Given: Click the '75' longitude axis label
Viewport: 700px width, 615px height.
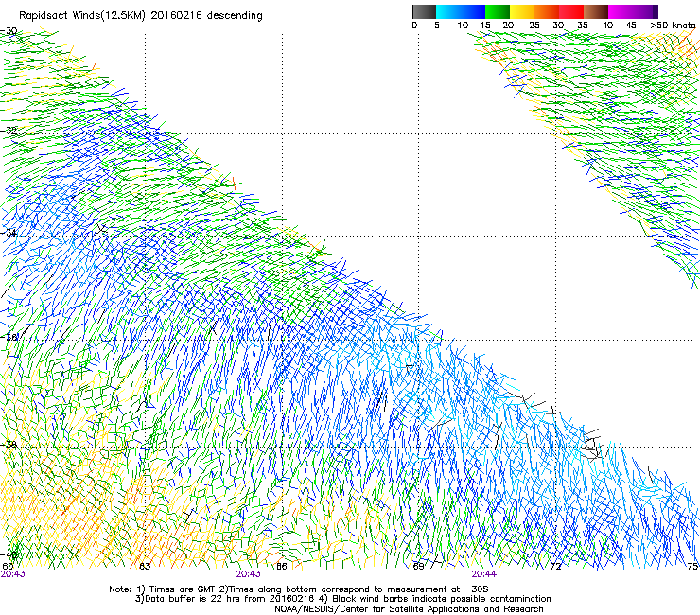Looking at the screenshot, I should pyautogui.click(x=692, y=567).
